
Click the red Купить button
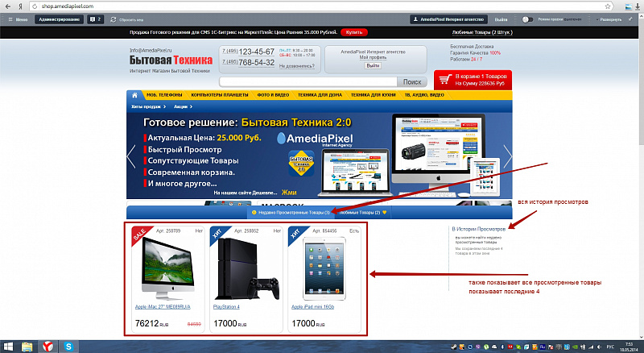[354, 32]
